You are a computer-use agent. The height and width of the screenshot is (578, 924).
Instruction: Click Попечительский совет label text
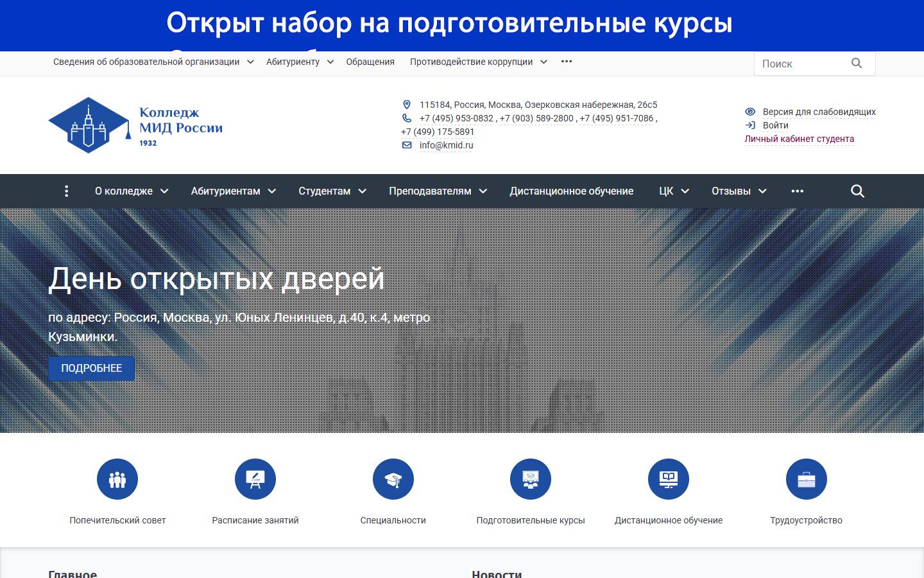[117, 520]
